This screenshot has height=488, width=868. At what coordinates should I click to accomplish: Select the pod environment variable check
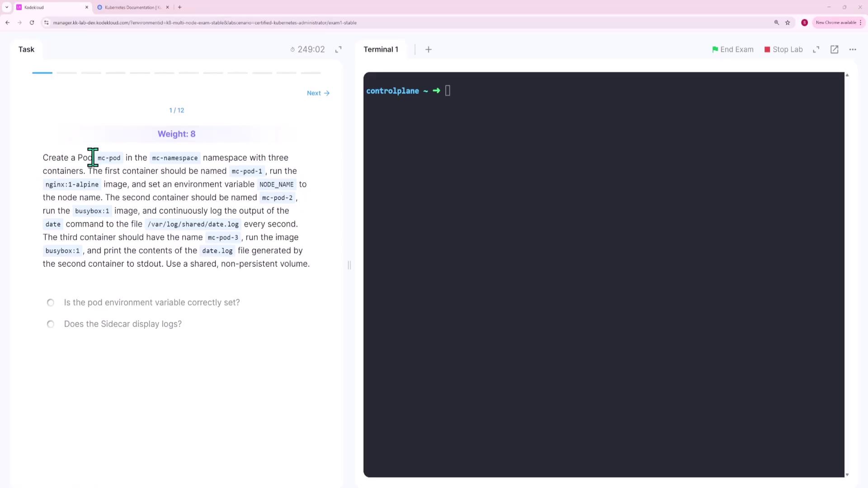(51, 303)
